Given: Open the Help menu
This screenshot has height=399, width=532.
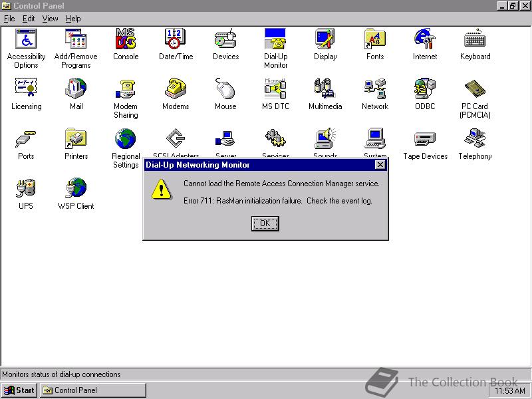Looking at the screenshot, I should coord(73,19).
